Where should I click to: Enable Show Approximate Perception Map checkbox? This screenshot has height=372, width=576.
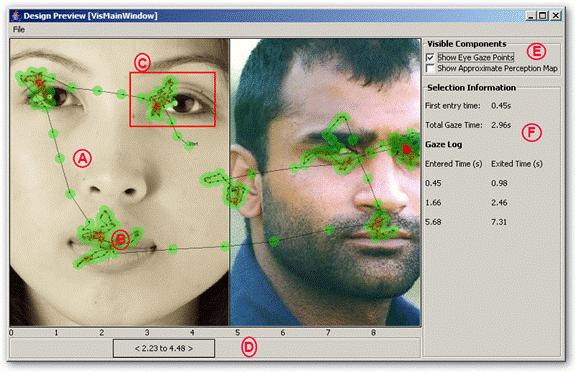pos(430,68)
